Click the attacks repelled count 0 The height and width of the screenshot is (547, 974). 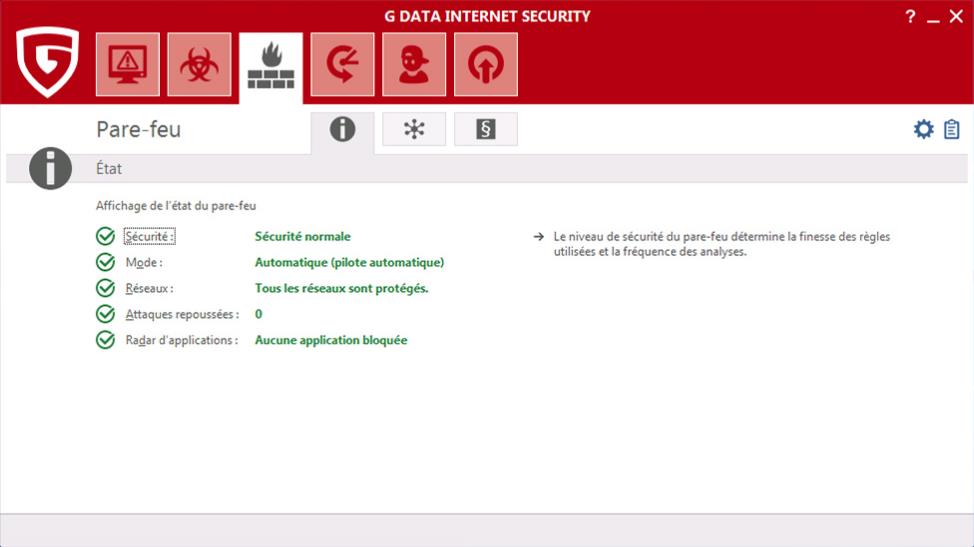(258, 315)
